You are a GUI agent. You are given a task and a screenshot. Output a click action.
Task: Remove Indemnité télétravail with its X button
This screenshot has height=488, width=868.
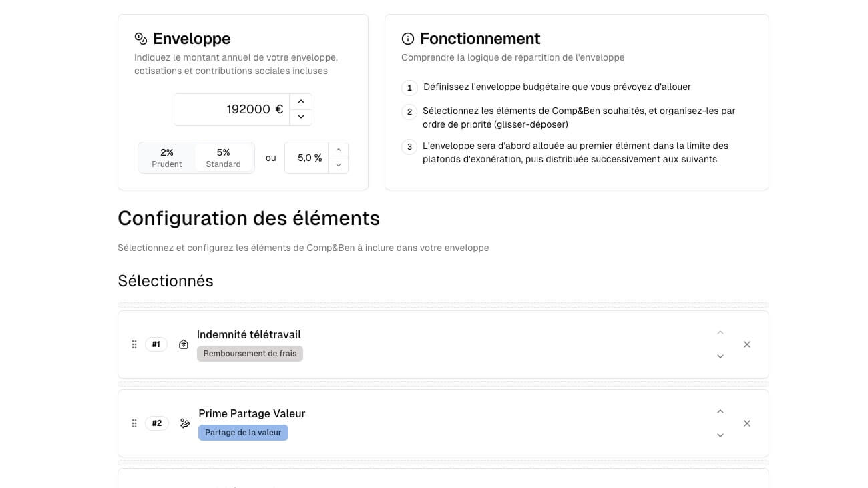click(x=747, y=344)
